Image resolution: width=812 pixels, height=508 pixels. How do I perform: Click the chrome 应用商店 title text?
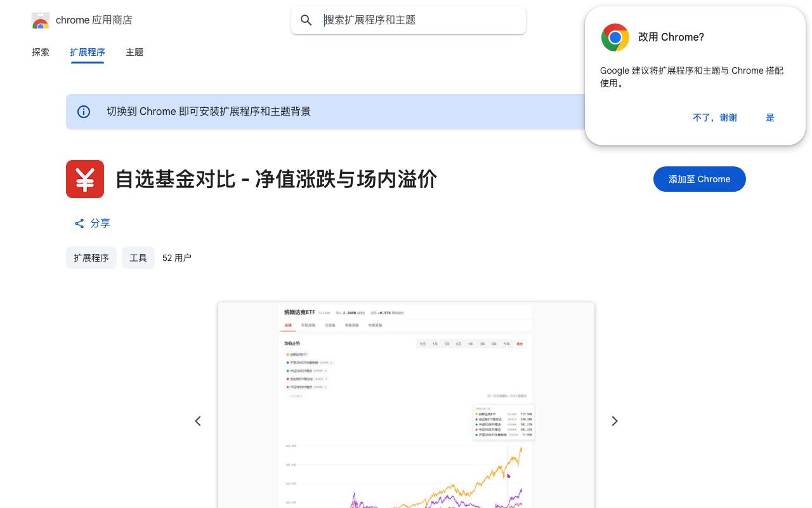tap(94, 20)
